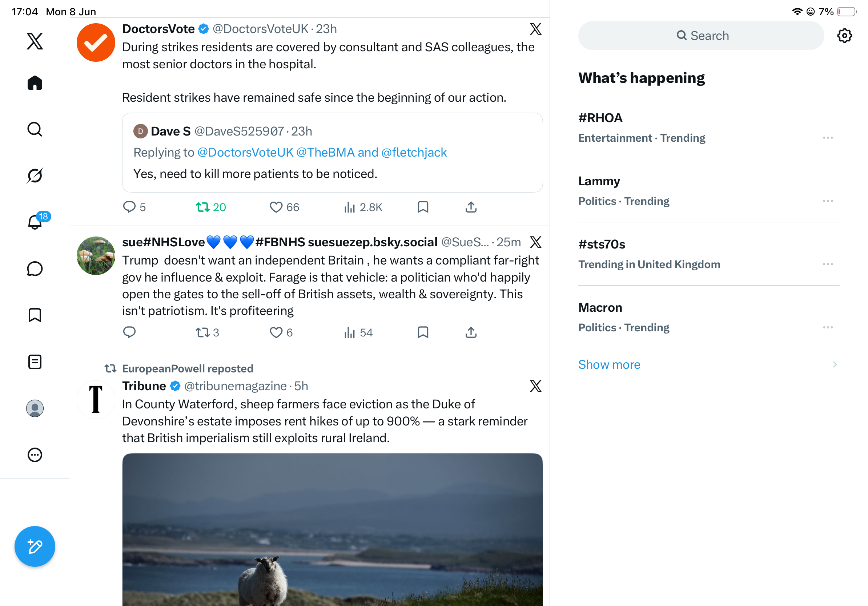Open the Home feed icon
Viewport: 868px width, 606px height.
pyautogui.click(x=35, y=83)
